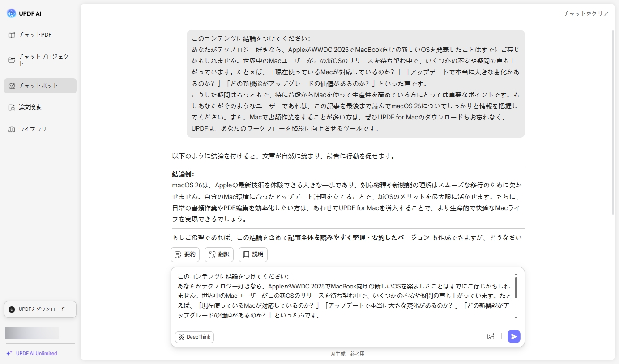Click the 論文検索 search-document icon
Viewport: 619px width, 364px height.
(x=12, y=107)
